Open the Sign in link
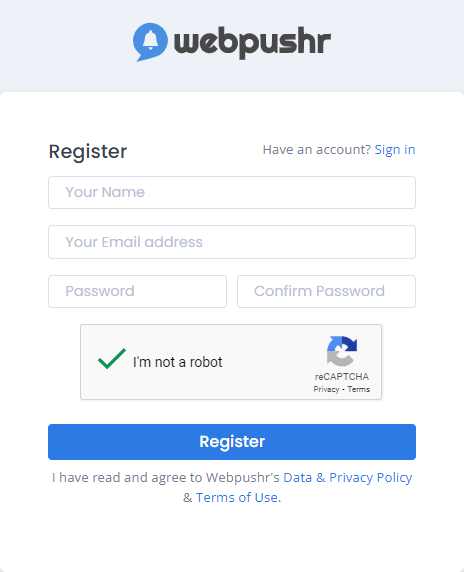This screenshot has height=572, width=464. click(x=395, y=150)
